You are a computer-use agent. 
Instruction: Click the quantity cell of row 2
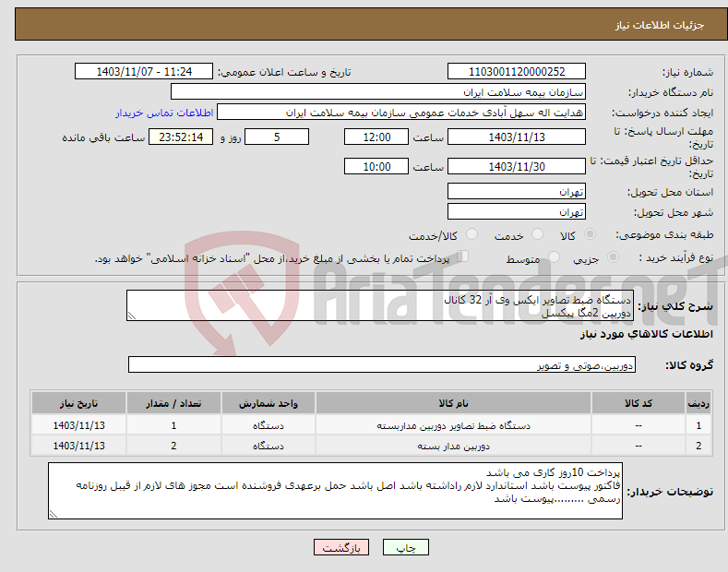click(x=173, y=446)
